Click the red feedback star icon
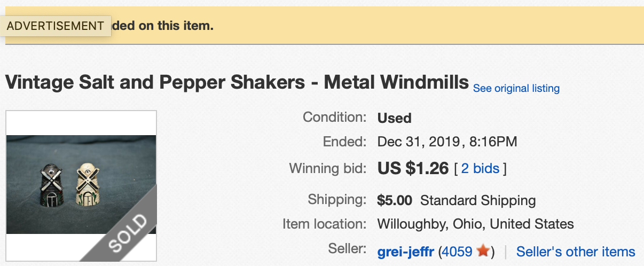 [x=483, y=251]
